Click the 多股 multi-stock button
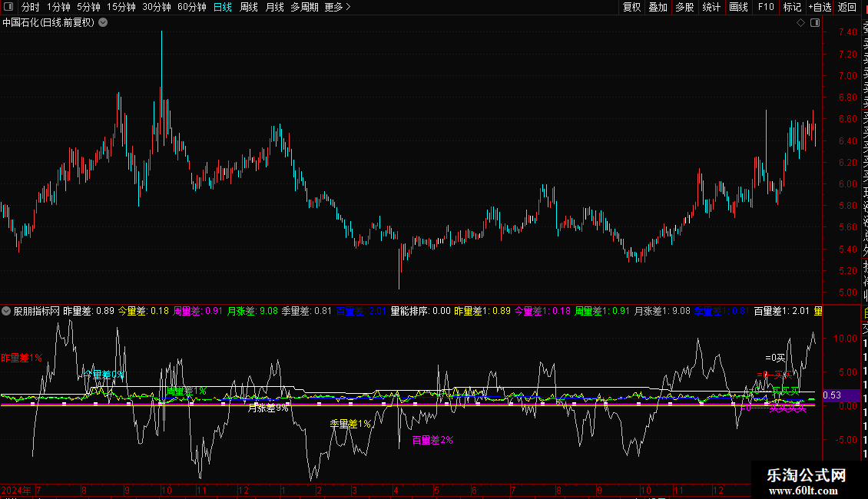Viewport: 868px width, 499px height. 684,7
